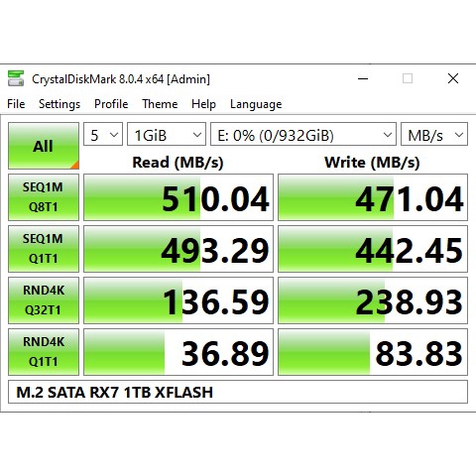Close the CrystalDiskMark window

pyautogui.click(x=453, y=78)
